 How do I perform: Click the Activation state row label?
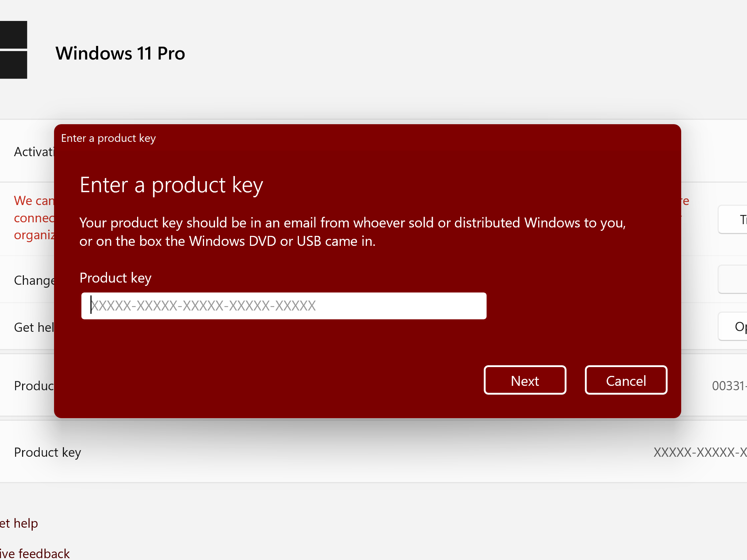point(34,152)
